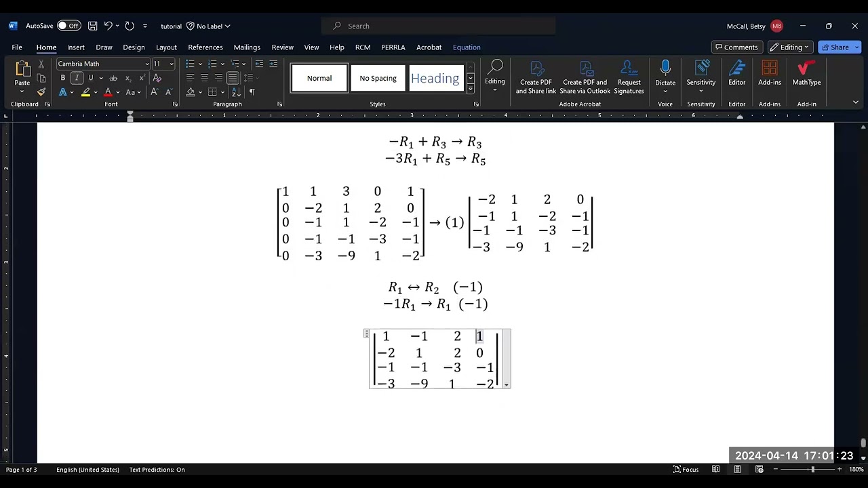
Task: Apply the Heading style
Action: [435, 79]
